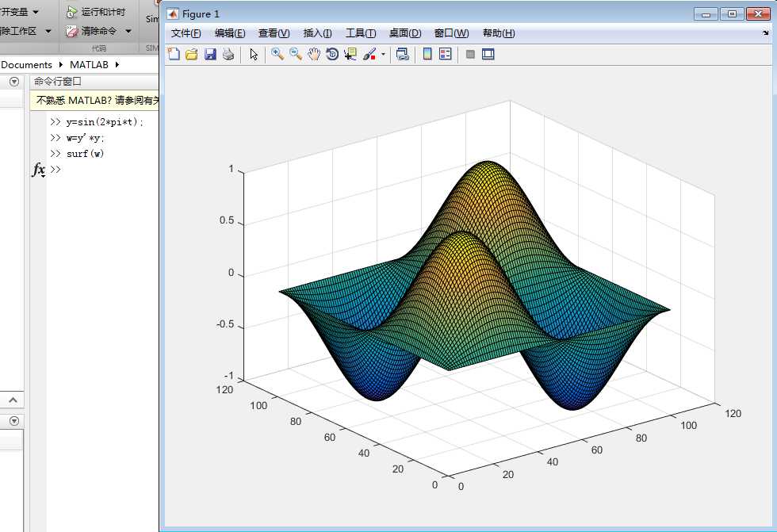
Task: Click the Figure 1 title bar icon
Action: click(x=173, y=13)
